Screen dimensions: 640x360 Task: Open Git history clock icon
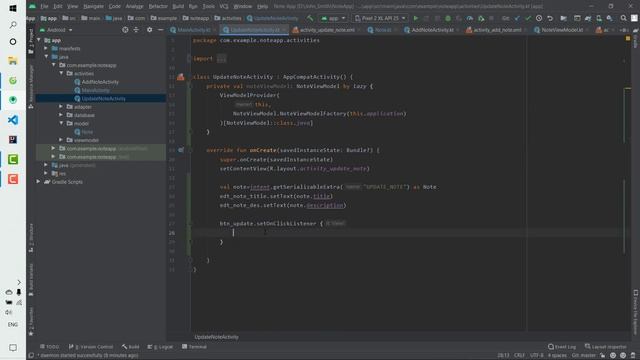[x=539, y=18]
